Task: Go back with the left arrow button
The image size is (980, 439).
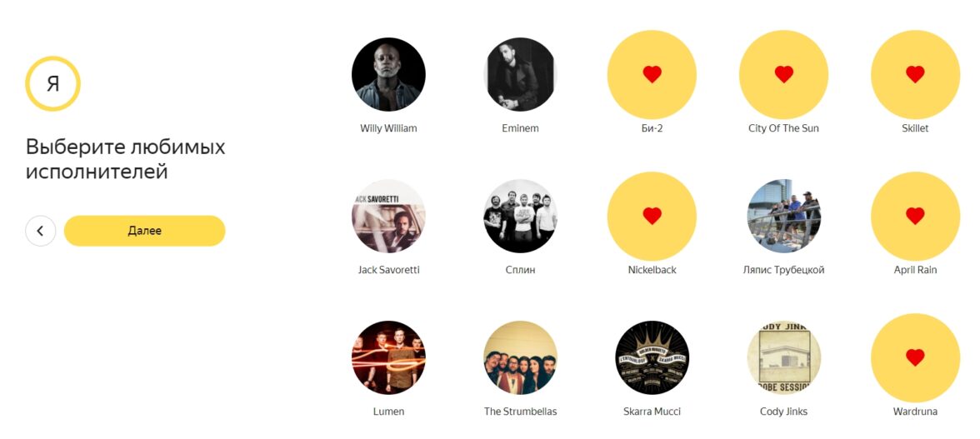Action: pyautogui.click(x=41, y=231)
